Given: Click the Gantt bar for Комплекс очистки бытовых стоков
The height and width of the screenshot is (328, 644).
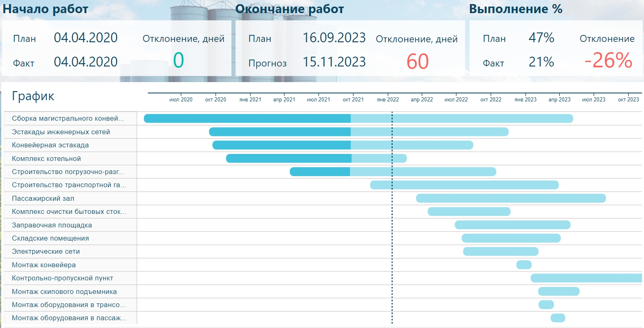Looking at the screenshot, I should point(469,211).
